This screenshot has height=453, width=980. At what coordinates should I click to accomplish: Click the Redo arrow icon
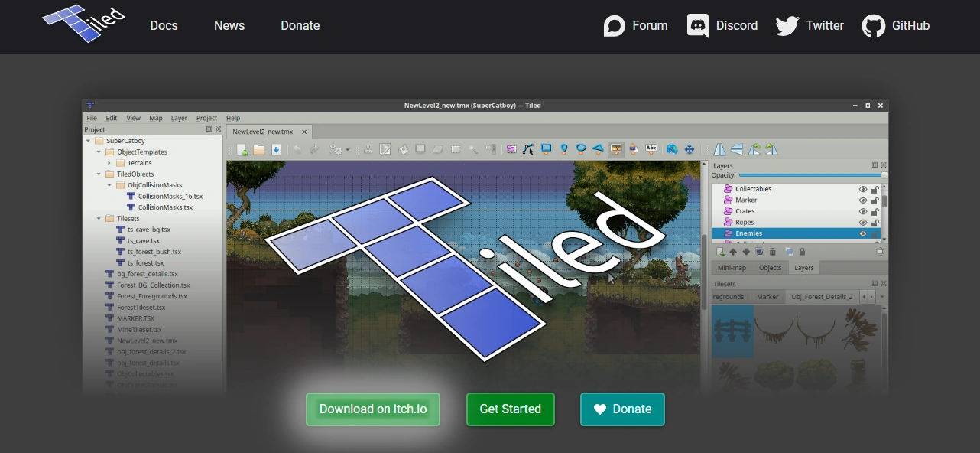314,149
